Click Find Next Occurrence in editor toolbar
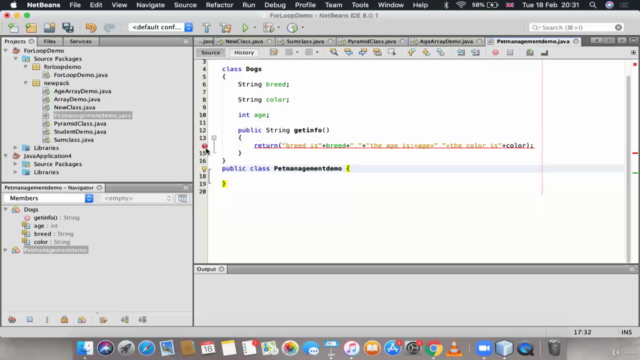The height and width of the screenshot is (360, 640). point(362,52)
